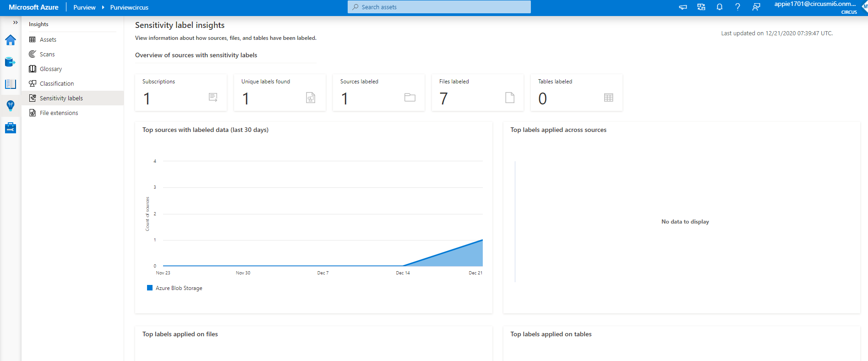Open the Management Center toolbox icon
This screenshot has height=361, width=868.
pyautogui.click(x=10, y=128)
